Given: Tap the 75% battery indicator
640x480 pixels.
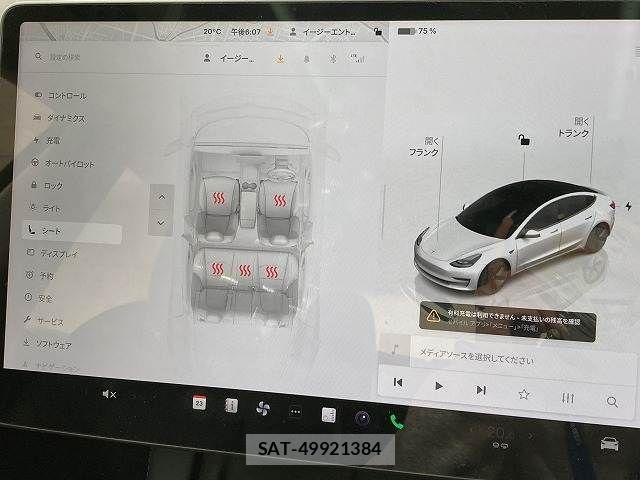Looking at the screenshot, I should pos(417,31).
